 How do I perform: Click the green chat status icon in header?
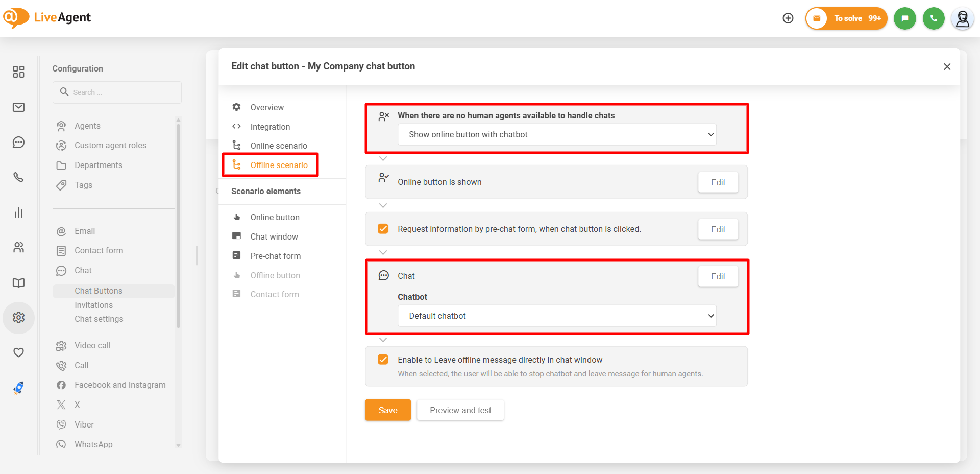[904, 18]
